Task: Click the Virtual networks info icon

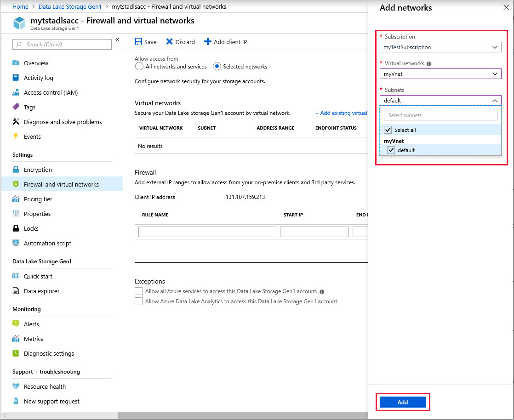Action: [x=428, y=64]
